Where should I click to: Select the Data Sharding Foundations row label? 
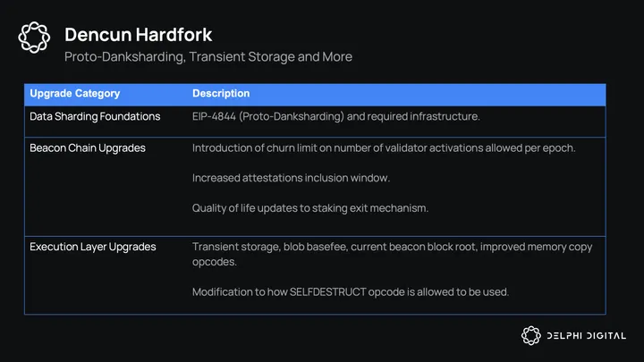point(95,116)
